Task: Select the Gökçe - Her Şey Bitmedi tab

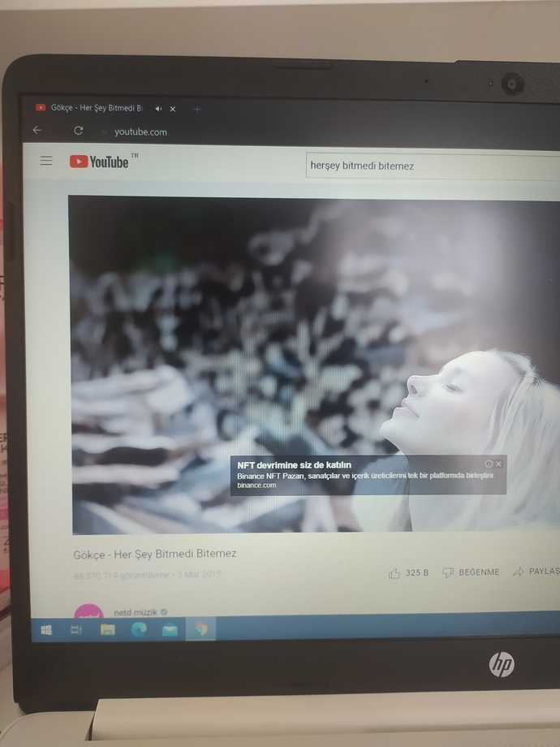Action: click(97, 108)
